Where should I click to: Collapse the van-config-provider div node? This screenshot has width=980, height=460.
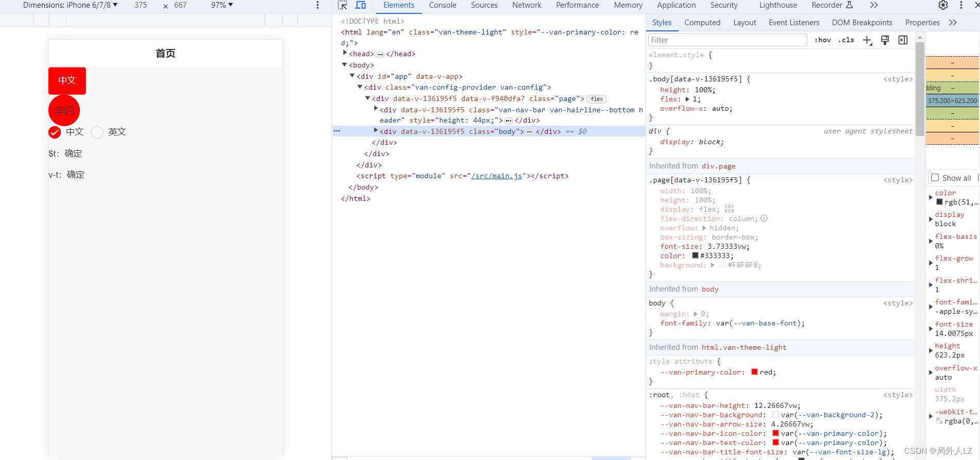coord(360,87)
